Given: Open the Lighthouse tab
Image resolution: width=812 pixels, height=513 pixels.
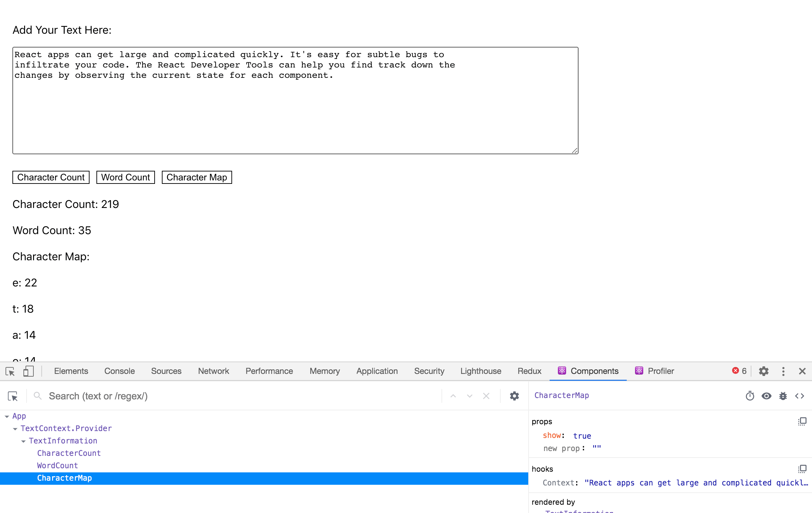Looking at the screenshot, I should [481, 371].
